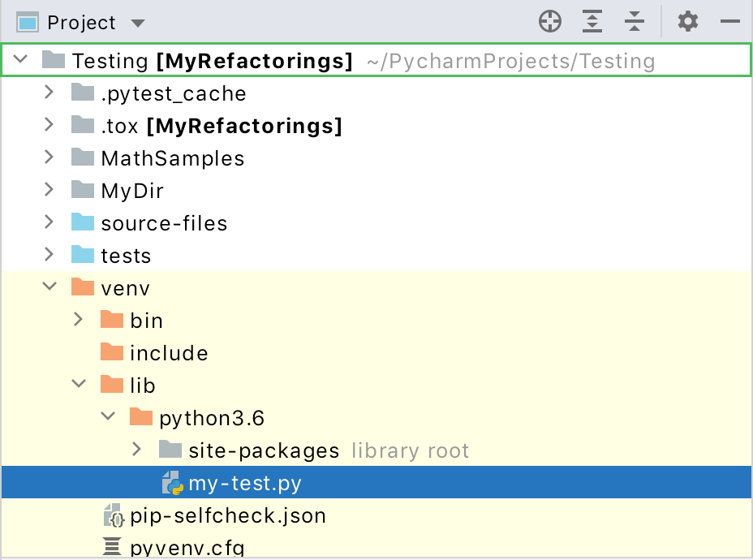Click the site-packages library folder icon

[x=170, y=450]
